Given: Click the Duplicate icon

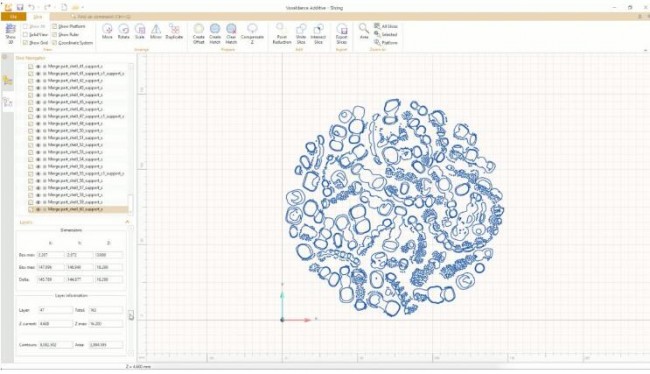Looking at the screenshot, I should 174,32.
